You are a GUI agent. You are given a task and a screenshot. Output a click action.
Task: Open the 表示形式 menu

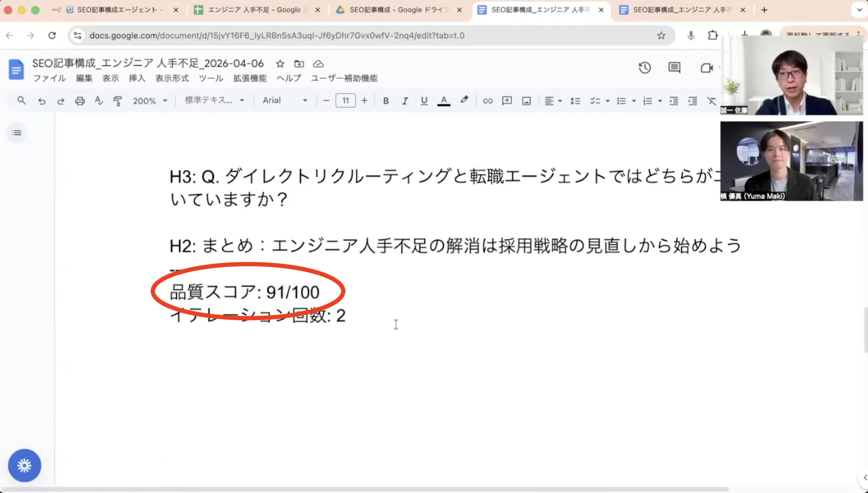(172, 78)
